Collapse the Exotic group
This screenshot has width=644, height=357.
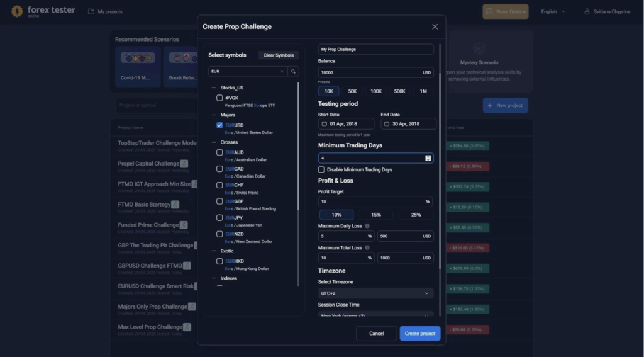(x=214, y=251)
